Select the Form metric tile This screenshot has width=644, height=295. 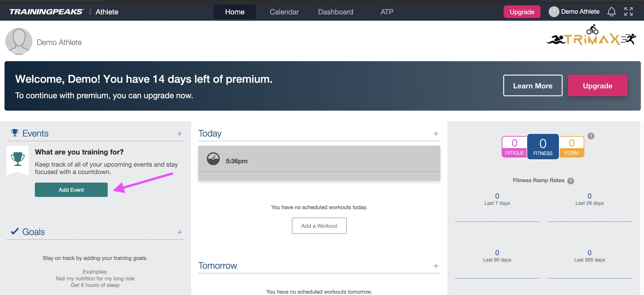tap(572, 147)
